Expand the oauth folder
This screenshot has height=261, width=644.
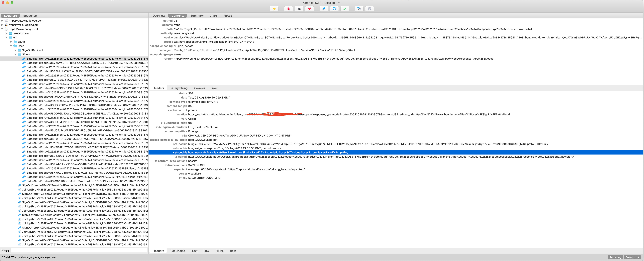(x=11, y=42)
